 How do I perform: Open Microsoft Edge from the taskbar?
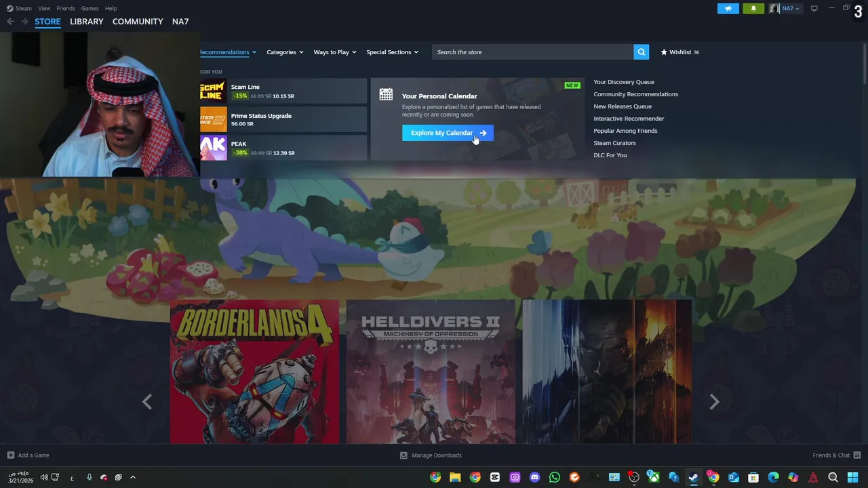[773, 477]
